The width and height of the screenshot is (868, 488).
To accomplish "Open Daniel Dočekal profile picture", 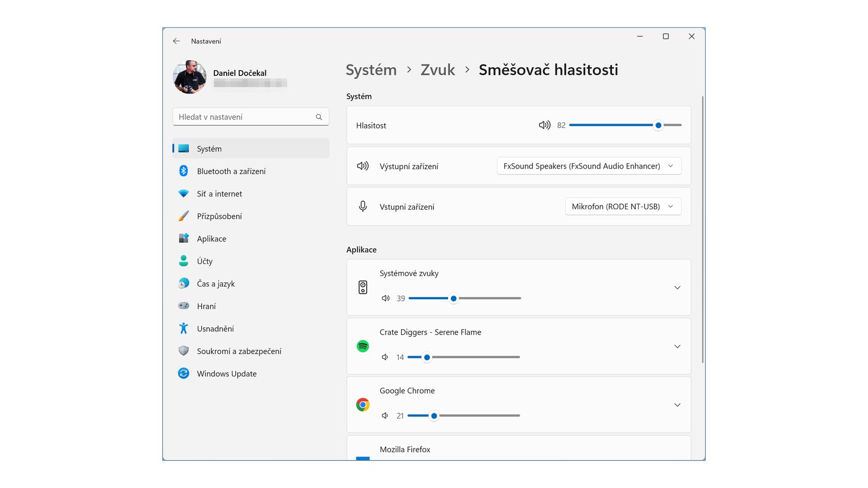I will (189, 77).
